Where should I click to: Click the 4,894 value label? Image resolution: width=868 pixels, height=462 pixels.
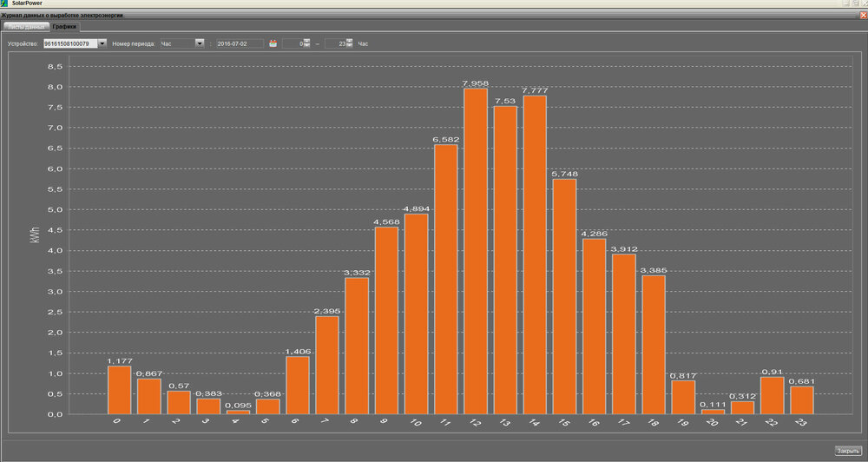click(417, 208)
